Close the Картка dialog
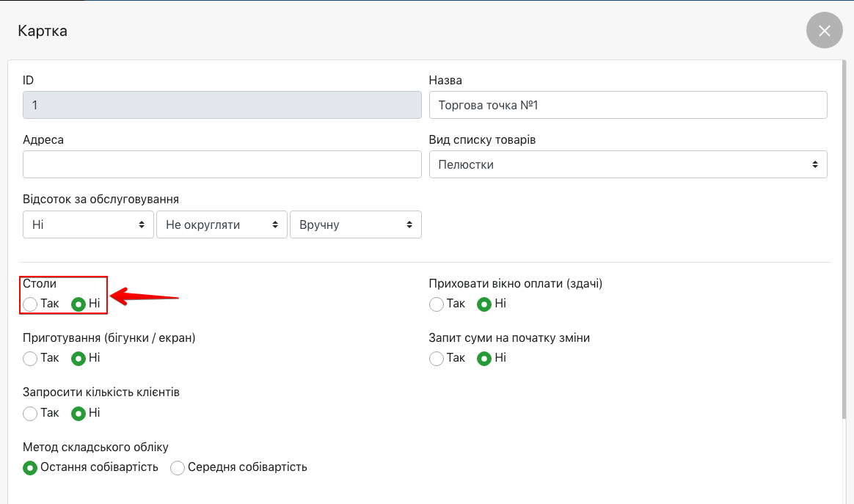854x504 pixels. click(824, 31)
